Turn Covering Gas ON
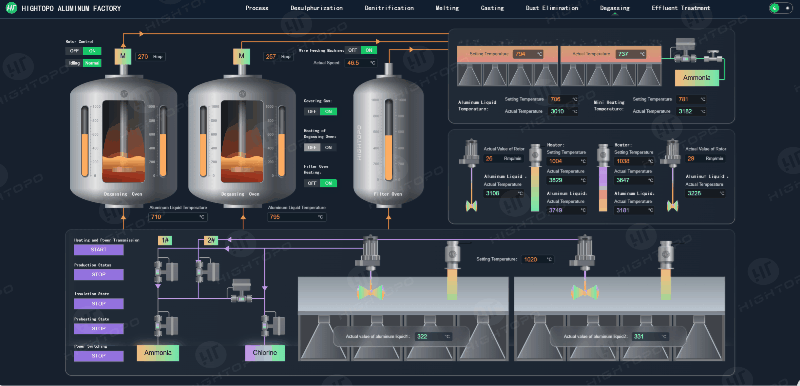The height and width of the screenshot is (386, 800). tap(329, 111)
